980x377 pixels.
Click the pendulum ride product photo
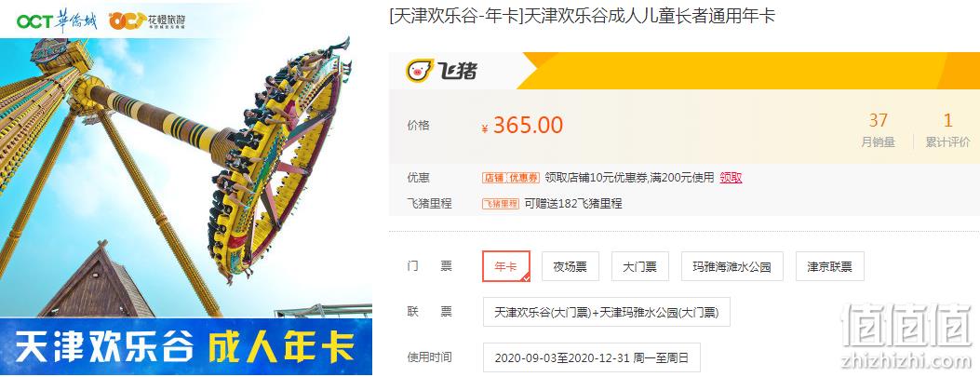point(185,178)
